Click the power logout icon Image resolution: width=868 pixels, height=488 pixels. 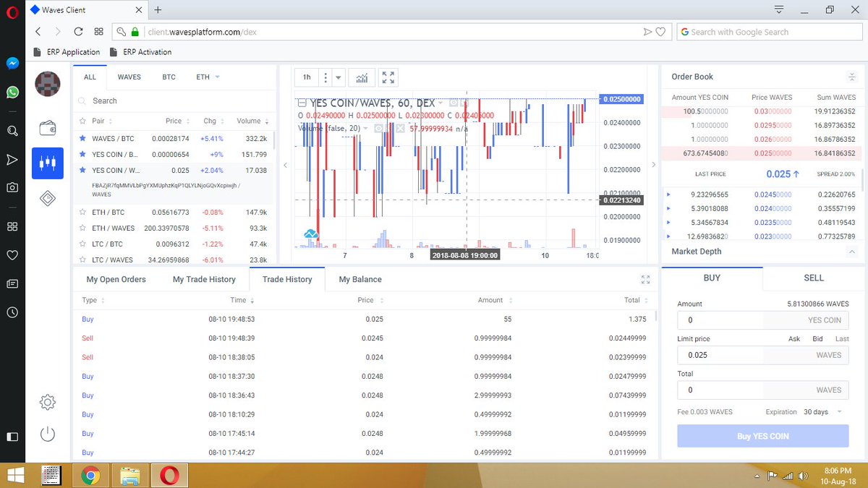(48, 435)
